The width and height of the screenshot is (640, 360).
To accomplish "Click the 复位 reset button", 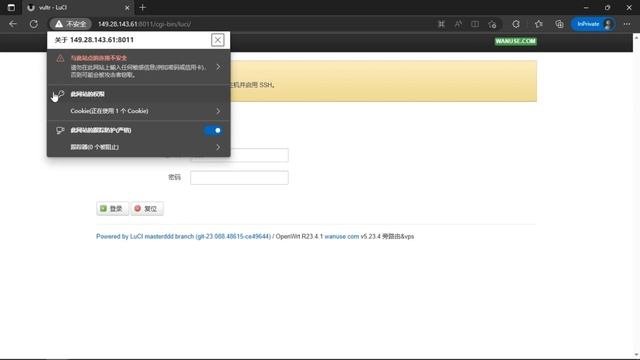I will [147, 209].
